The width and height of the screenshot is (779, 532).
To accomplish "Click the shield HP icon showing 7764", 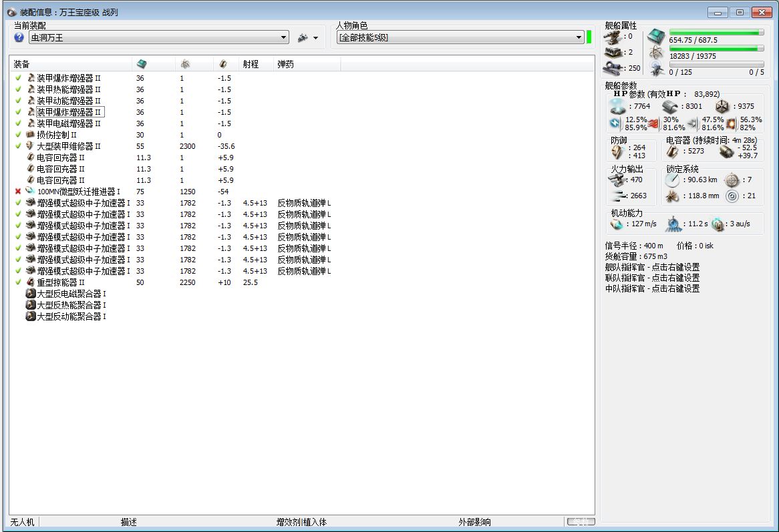I will [x=618, y=106].
